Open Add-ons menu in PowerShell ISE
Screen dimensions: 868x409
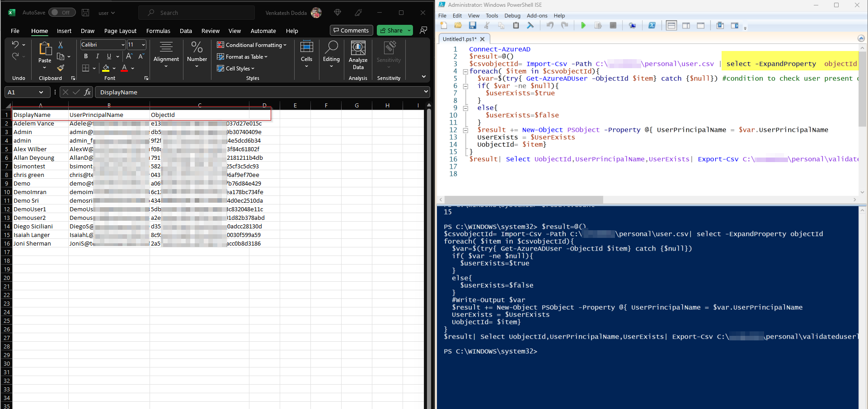pyautogui.click(x=537, y=16)
